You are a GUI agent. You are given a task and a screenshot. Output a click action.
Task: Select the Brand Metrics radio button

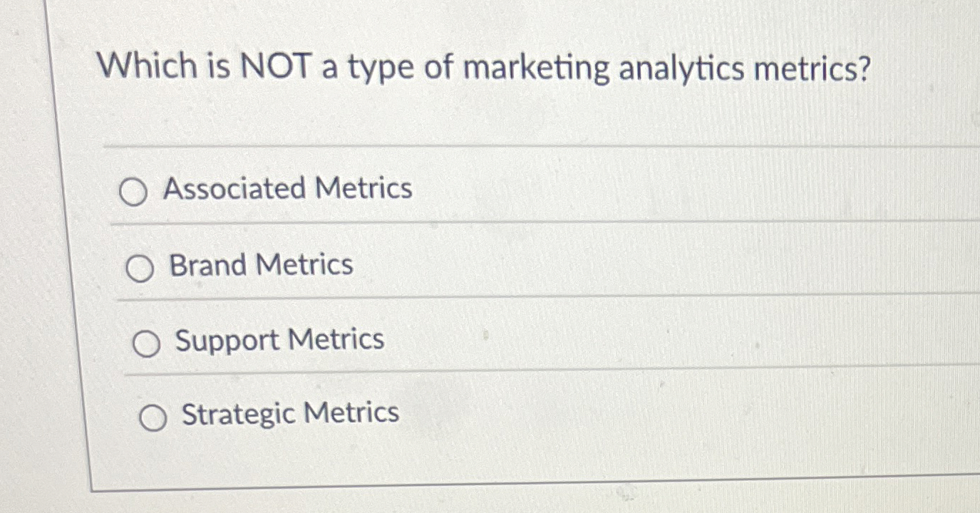click(141, 267)
